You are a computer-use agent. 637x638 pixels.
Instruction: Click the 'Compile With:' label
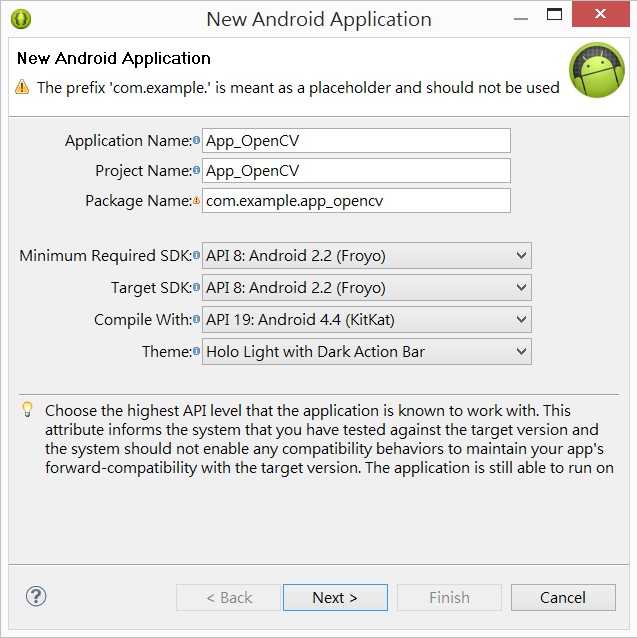(143, 320)
